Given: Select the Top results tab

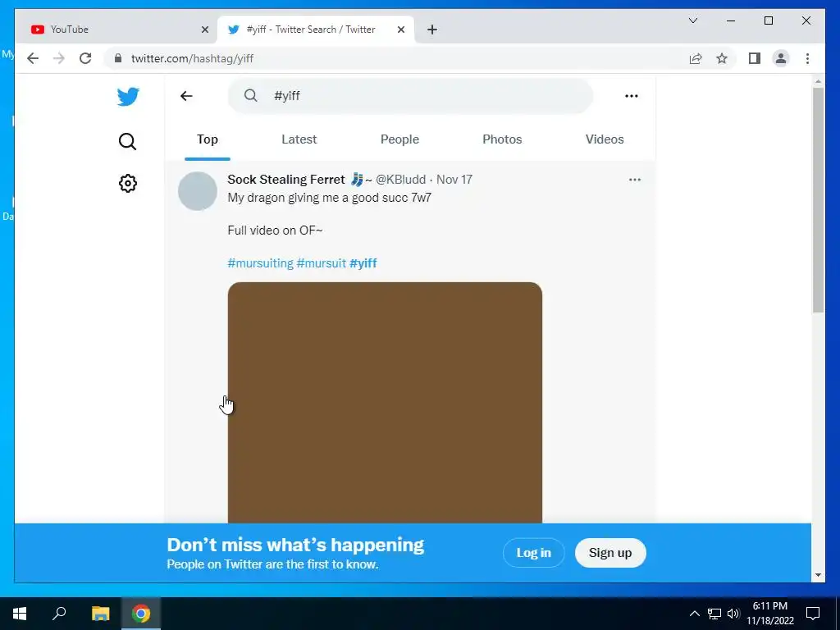Looking at the screenshot, I should tap(208, 139).
